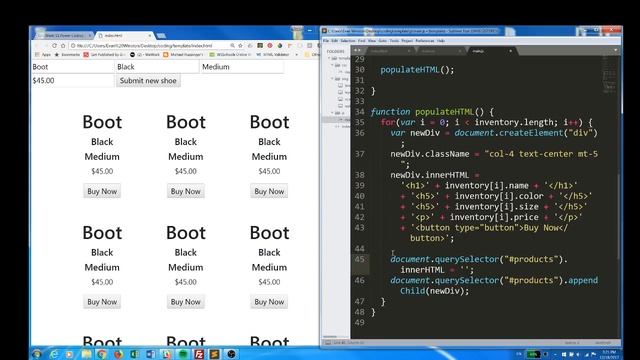Screen dimensions: 640x360
Task: Open Sublime's Edit menu
Action: 335,41
